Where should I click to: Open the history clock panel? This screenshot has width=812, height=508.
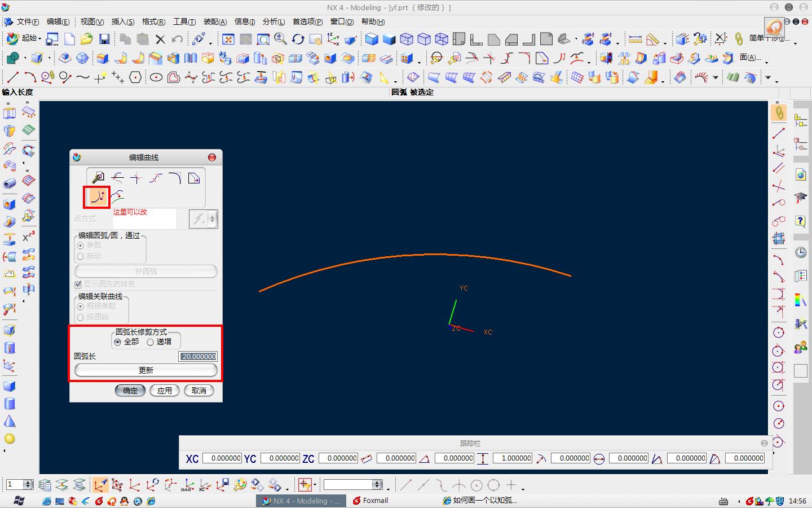(801, 252)
